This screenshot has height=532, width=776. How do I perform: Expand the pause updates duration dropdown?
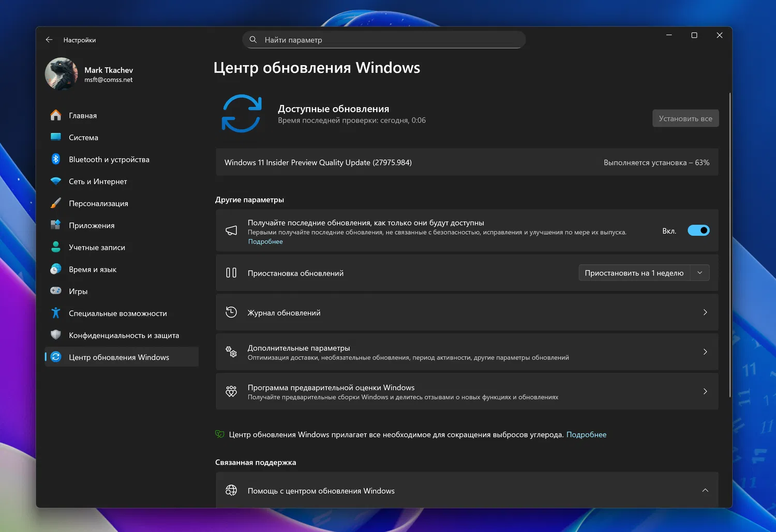click(700, 272)
